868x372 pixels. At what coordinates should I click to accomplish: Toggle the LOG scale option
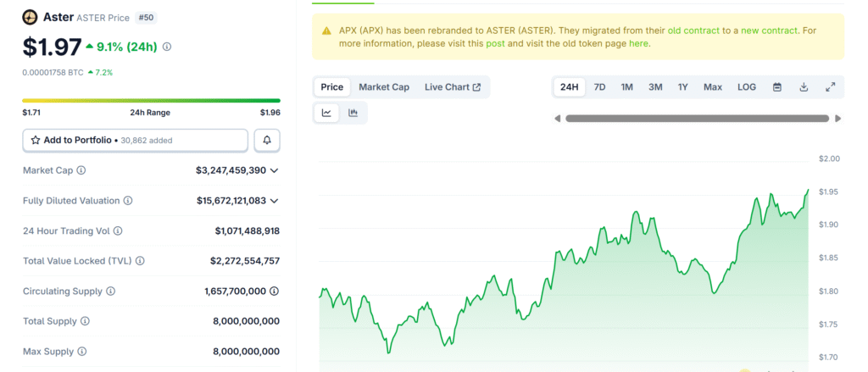point(747,87)
